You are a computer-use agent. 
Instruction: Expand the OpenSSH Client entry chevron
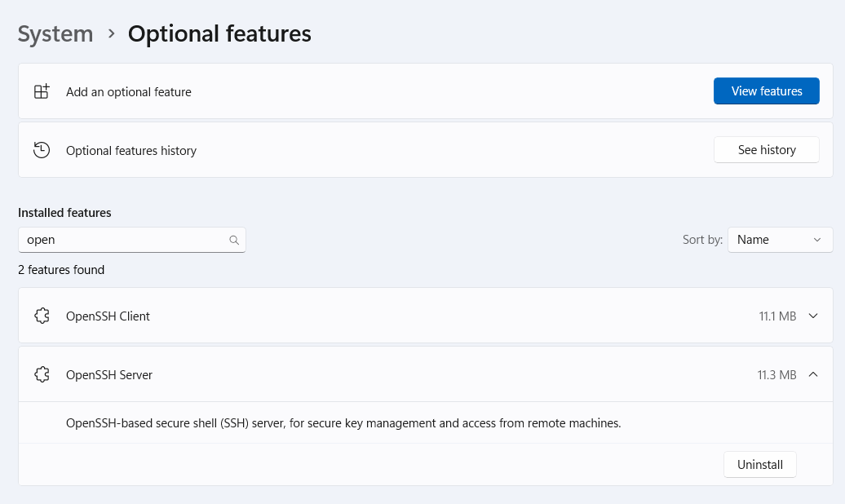pyautogui.click(x=813, y=316)
